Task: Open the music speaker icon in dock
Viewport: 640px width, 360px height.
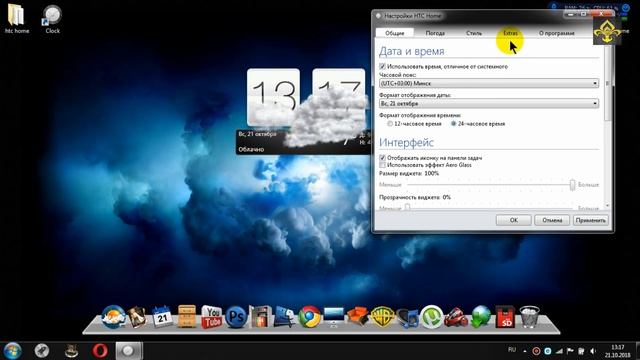Action: pyautogui.click(x=407, y=318)
